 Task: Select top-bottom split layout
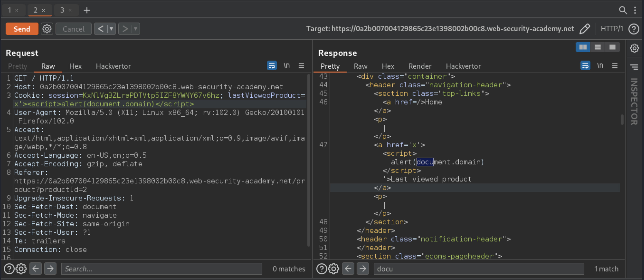[598, 47]
